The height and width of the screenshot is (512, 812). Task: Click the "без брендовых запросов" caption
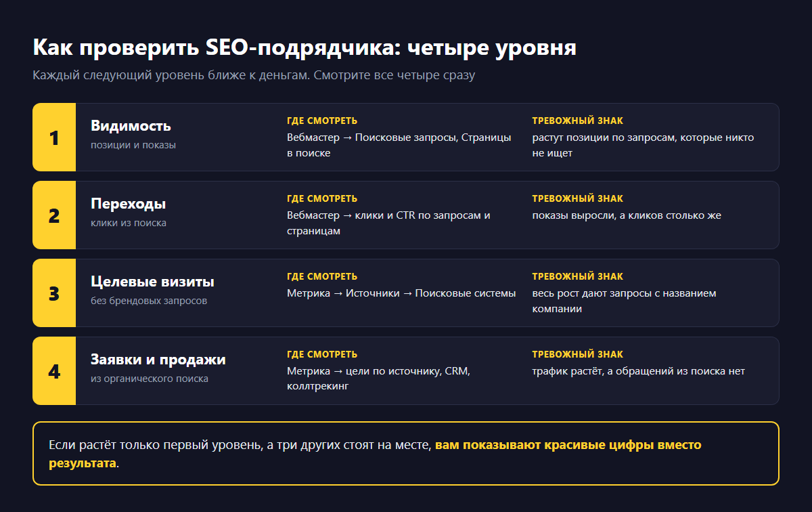click(149, 301)
